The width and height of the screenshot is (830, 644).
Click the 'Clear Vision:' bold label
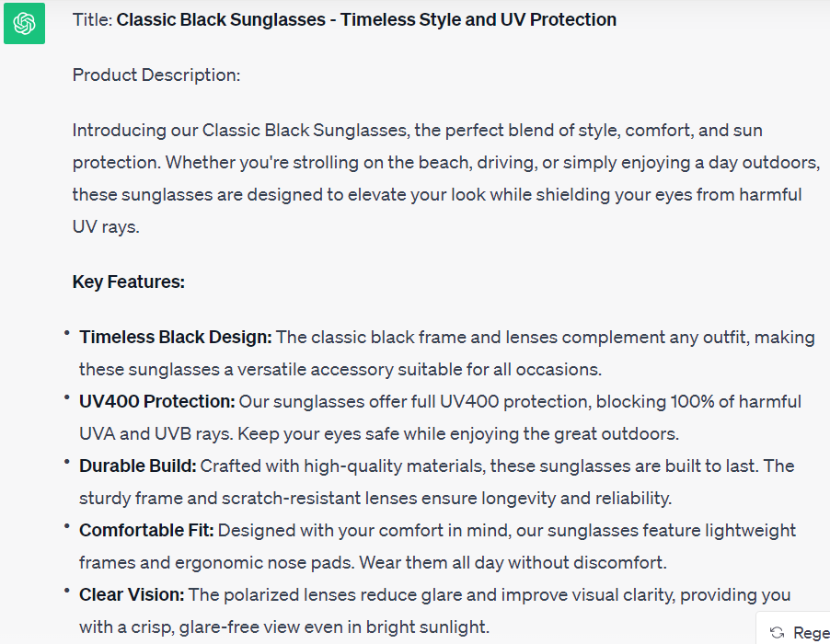pyautogui.click(x=132, y=594)
